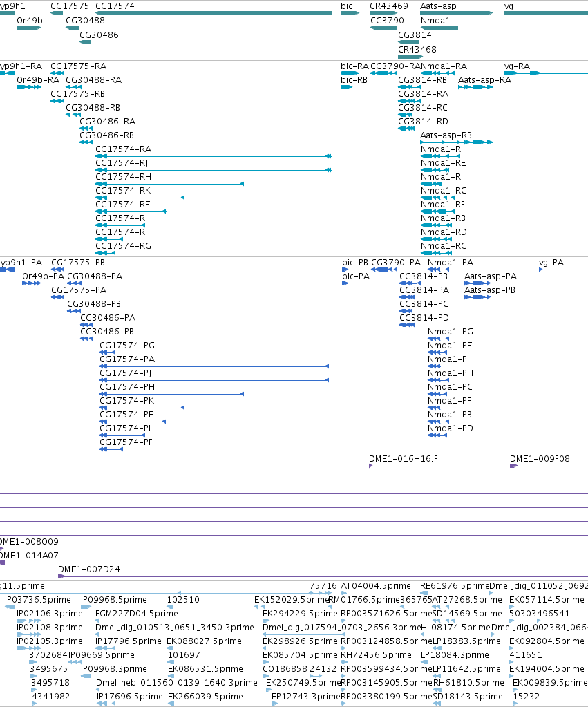Select clone DME1-014A07
This screenshot has width=588, height=707.
click(x=294, y=563)
